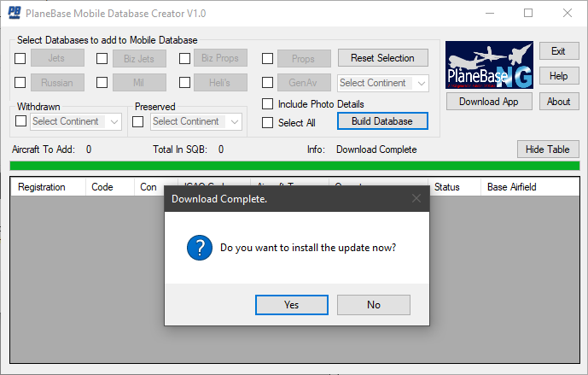Close the Download Complete dialog with X
The width and height of the screenshot is (588, 375).
[x=416, y=199]
